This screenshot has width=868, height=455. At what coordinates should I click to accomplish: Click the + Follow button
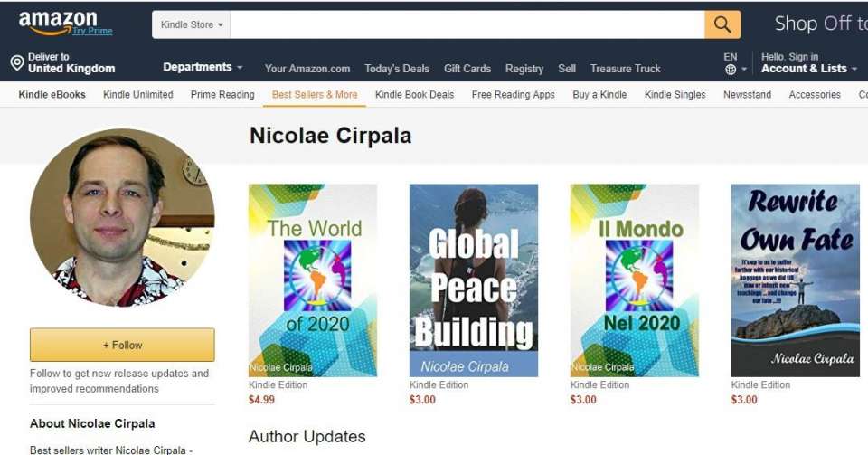122,345
